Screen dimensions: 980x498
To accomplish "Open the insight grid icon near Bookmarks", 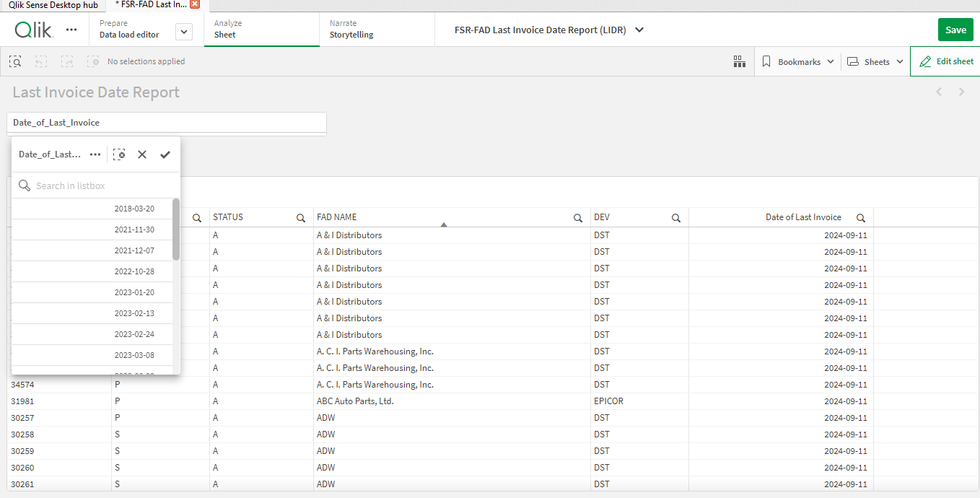I will pos(739,61).
